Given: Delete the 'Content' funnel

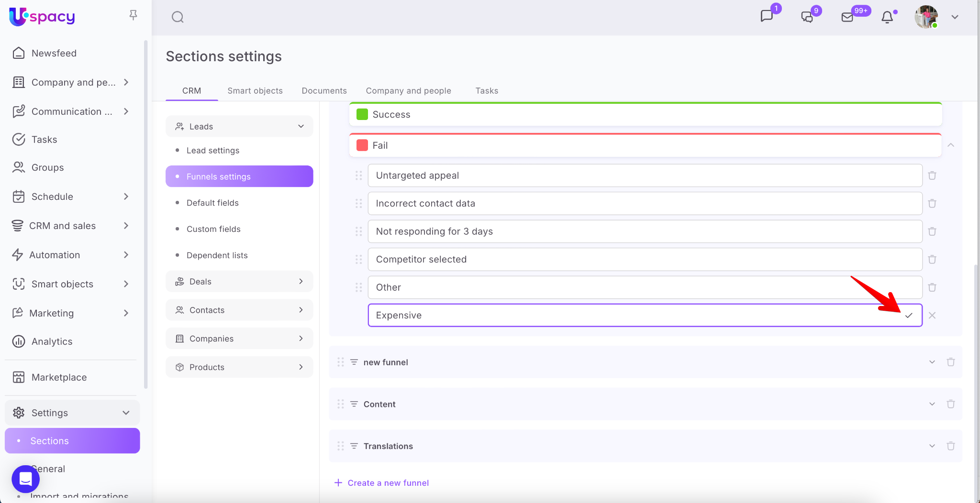Looking at the screenshot, I should [x=950, y=404].
